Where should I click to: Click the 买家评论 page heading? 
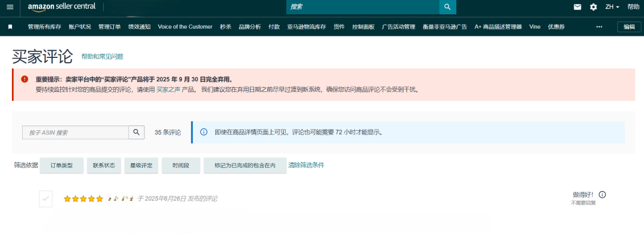(x=42, y=56)
